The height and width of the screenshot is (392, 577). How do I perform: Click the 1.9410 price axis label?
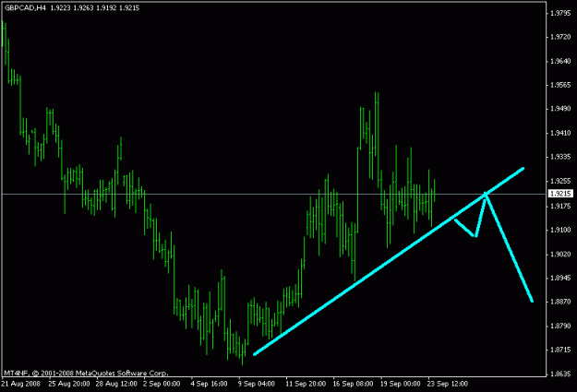click(560, 133)
